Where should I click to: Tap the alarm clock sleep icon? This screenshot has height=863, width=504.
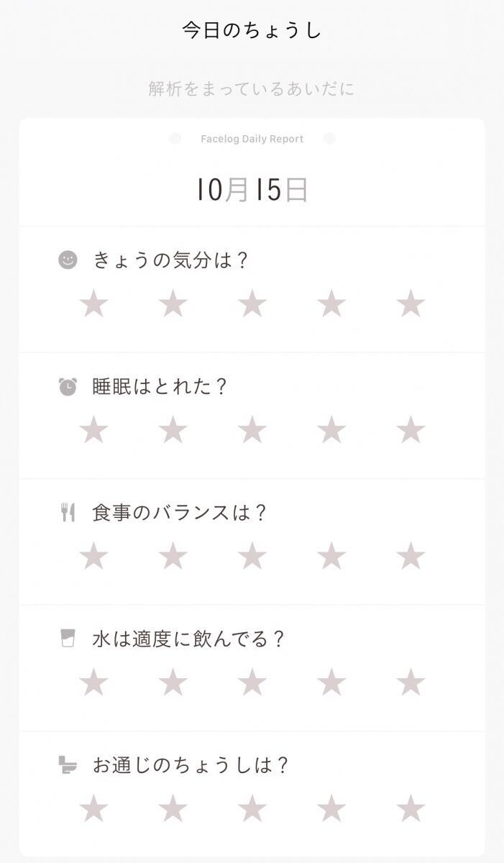[x=68, y=386]
